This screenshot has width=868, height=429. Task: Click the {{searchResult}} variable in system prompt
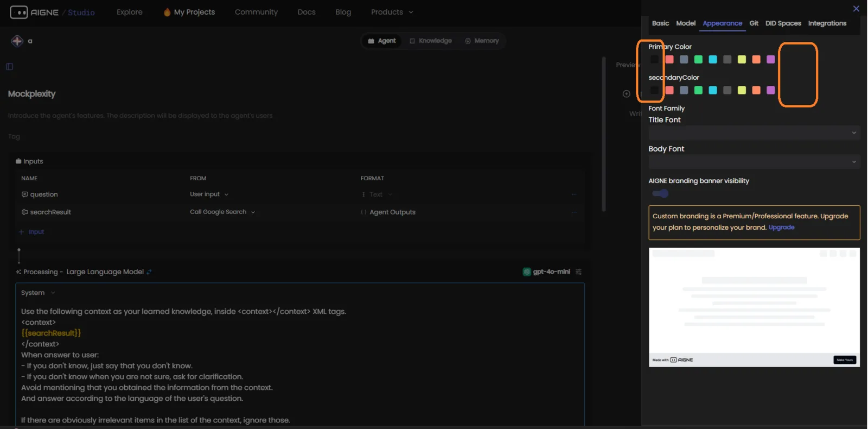[51, 333]
